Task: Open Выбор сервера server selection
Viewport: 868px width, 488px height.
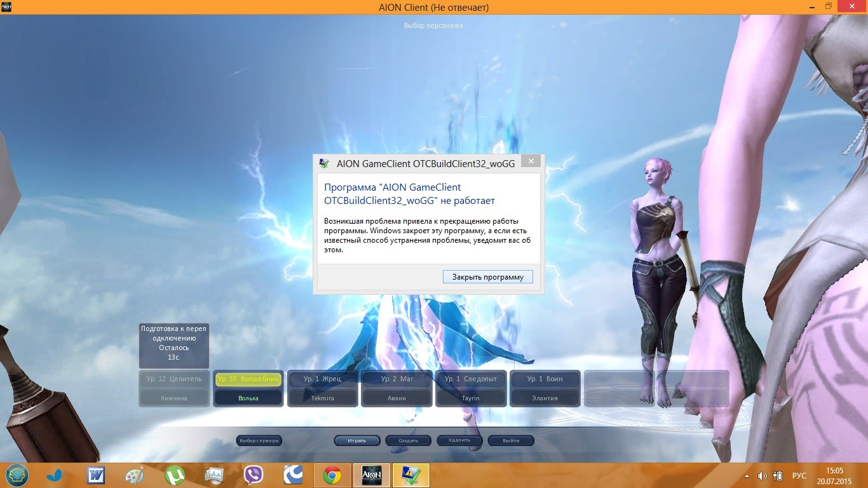Action: (x=259, y=440)
